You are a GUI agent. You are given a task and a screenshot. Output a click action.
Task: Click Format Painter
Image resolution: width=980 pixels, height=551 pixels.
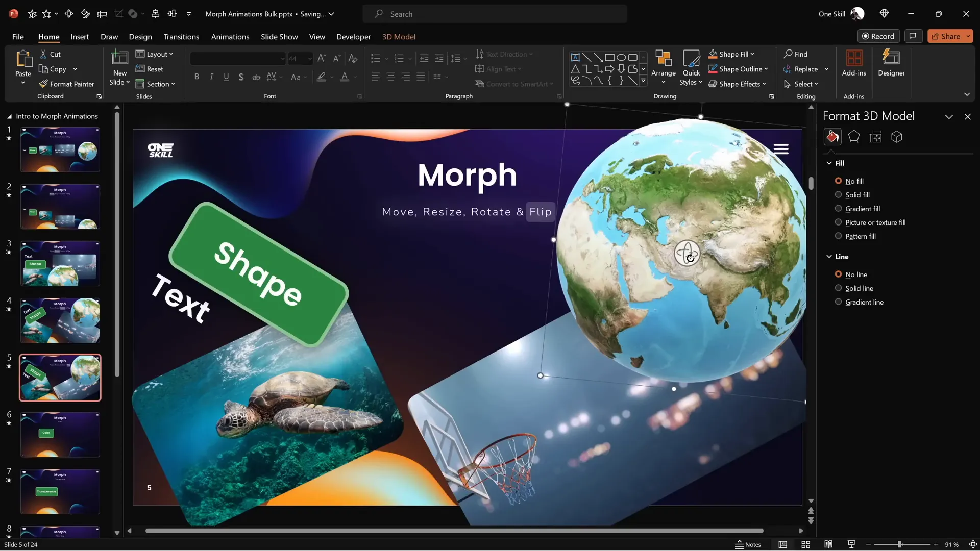point(66,84)
